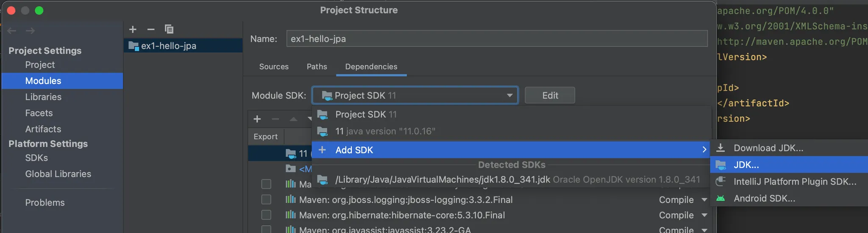
Task: Click the Android SDK icon
Action: [721, 199]
